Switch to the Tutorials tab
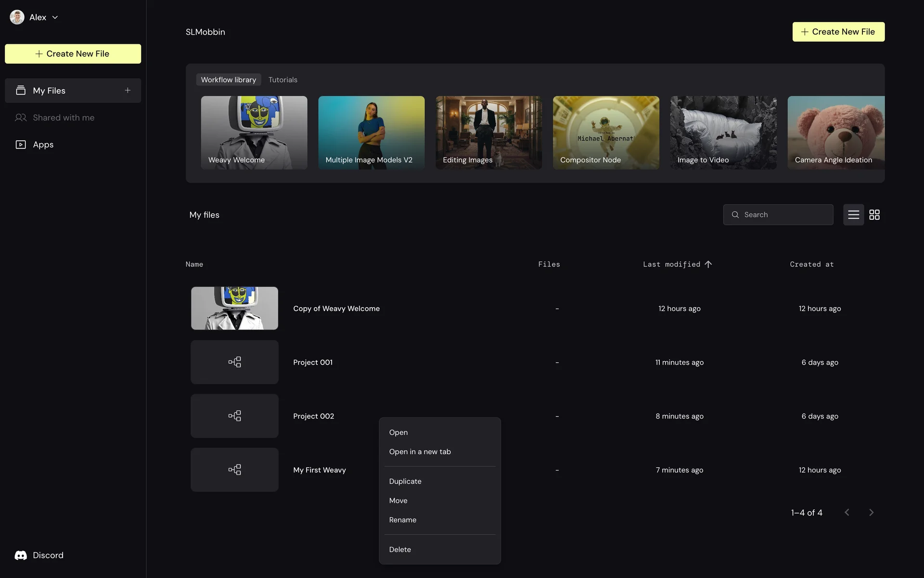This screenshot has width=924, height=578. point(282,80)
